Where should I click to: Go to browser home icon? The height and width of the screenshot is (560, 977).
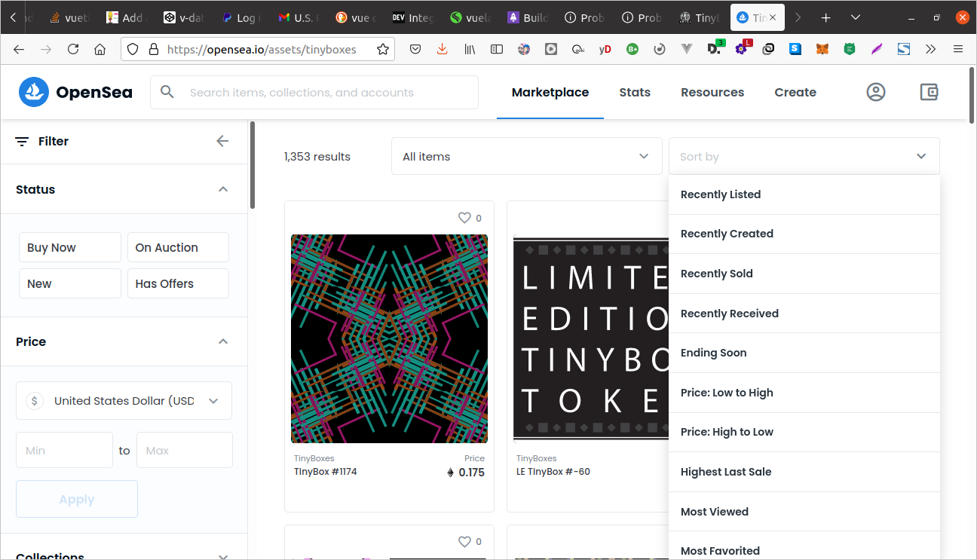pos(100,49)
